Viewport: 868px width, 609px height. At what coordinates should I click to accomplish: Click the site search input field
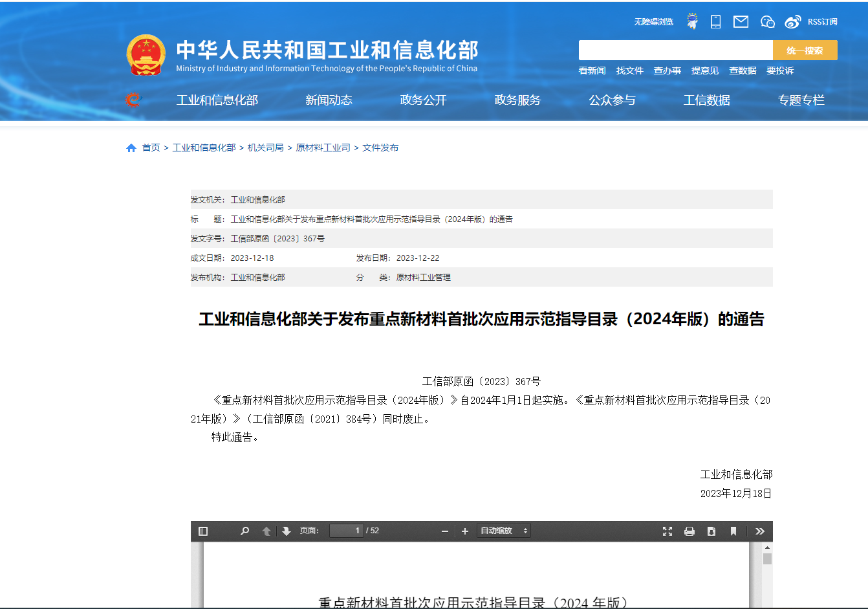tap(676, 50)
